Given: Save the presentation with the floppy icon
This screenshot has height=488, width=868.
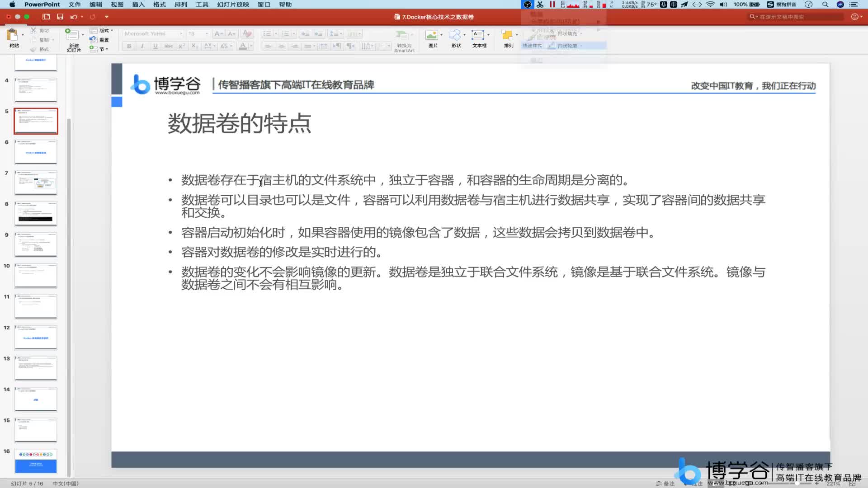Looking at the screenshot, I should 60,17.
